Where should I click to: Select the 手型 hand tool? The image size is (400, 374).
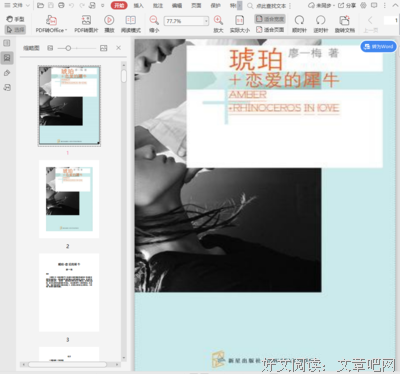[15, 19]
